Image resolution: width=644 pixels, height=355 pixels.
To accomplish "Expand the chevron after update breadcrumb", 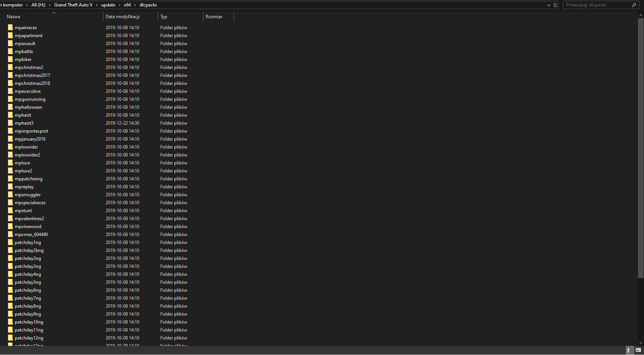I will point(119,5).
